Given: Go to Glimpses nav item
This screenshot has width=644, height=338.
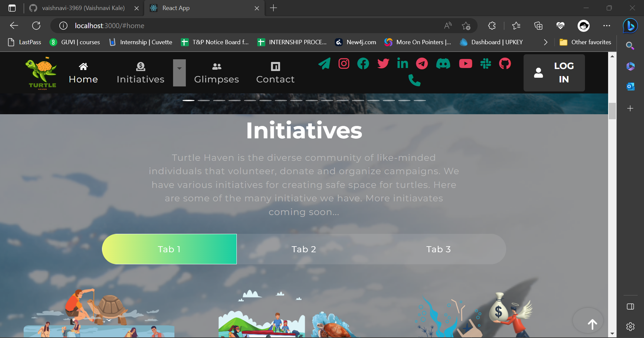Looking at the screenshot, I should coord(217,73).
